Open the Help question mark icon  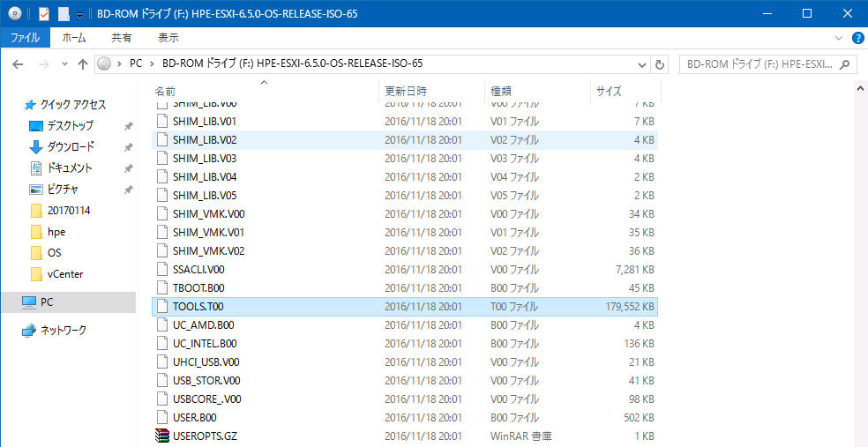(857, 38)
